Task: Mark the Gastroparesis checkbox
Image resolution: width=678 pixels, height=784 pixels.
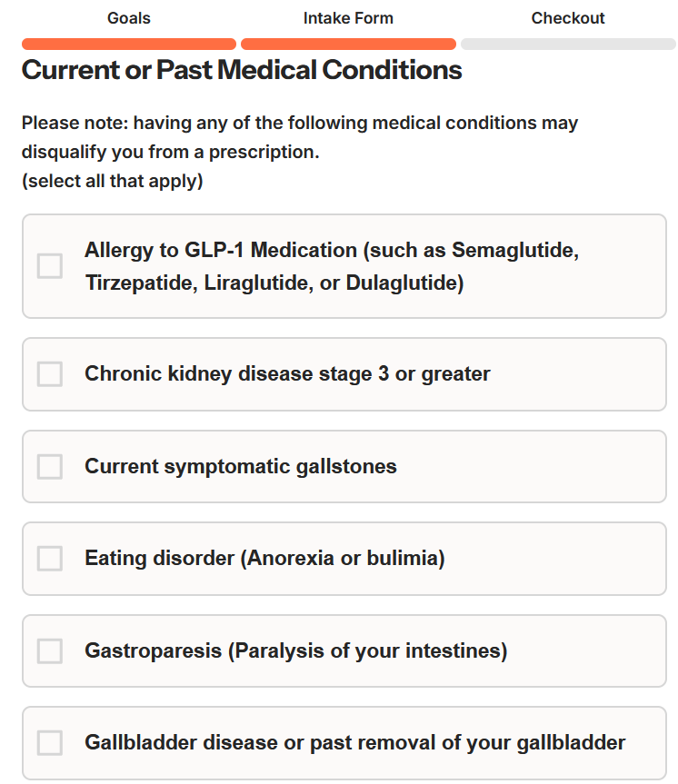Action: pyautogui.click(x=50, y=651)
